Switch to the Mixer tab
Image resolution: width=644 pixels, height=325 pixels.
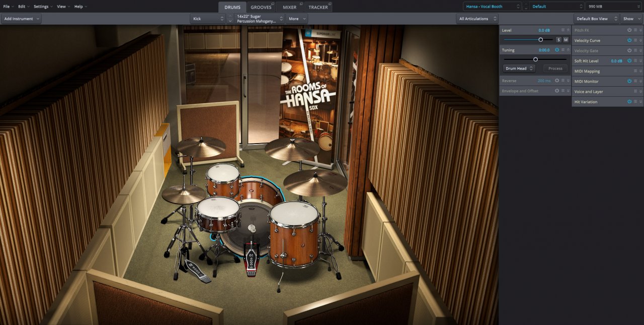290,7
